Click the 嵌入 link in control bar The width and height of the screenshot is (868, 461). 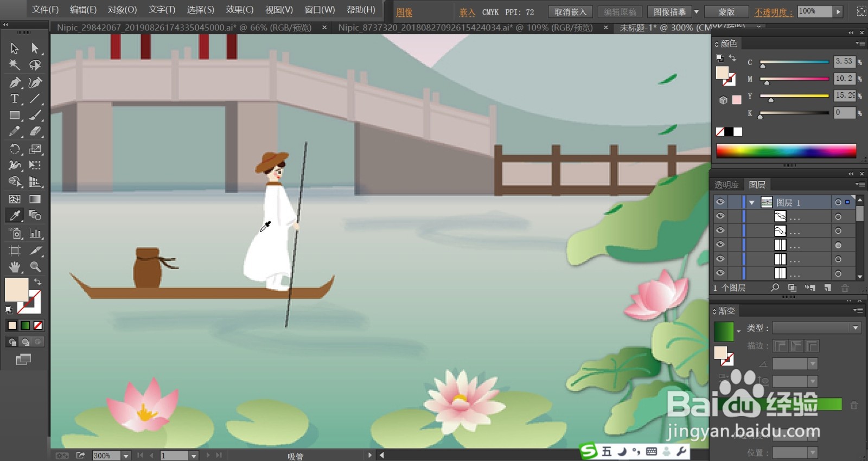click(467, 12)
